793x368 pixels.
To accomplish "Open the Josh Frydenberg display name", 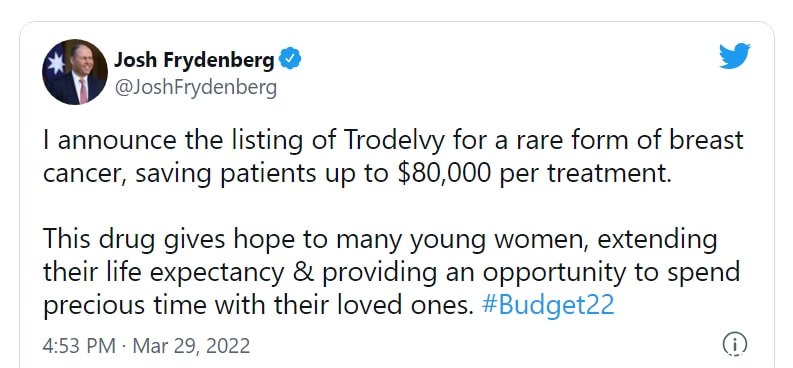I will pos(194,60).
